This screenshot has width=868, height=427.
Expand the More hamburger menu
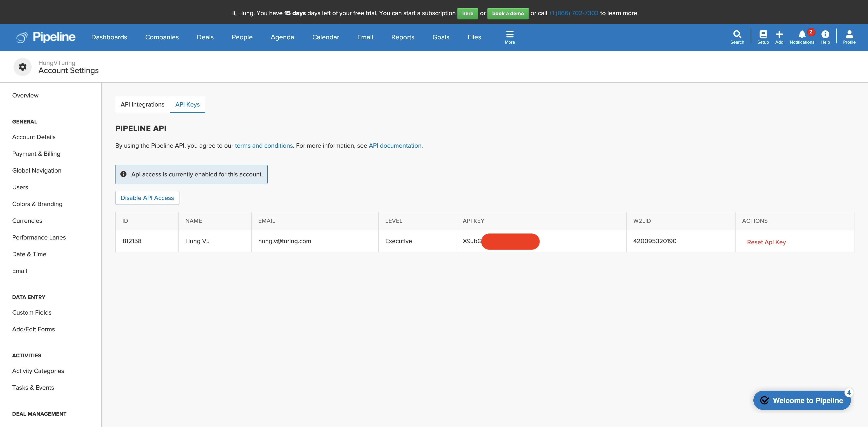[509, 37]
